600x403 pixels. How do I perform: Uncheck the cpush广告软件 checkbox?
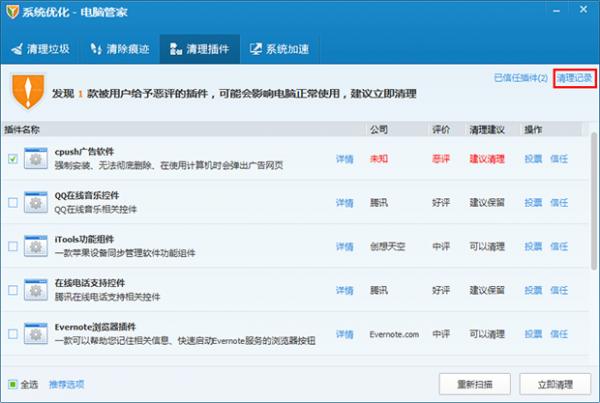(12, 159)
